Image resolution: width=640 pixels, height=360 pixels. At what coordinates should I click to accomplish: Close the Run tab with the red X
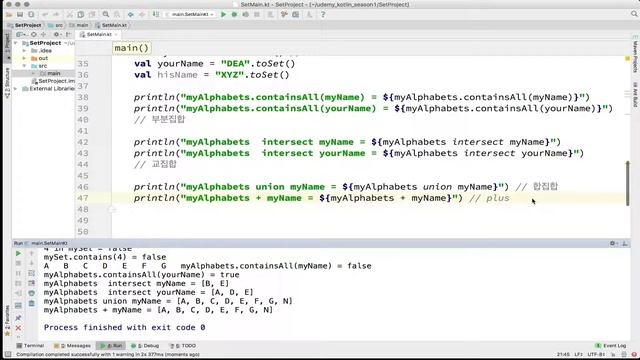click(x=18, y=328)
